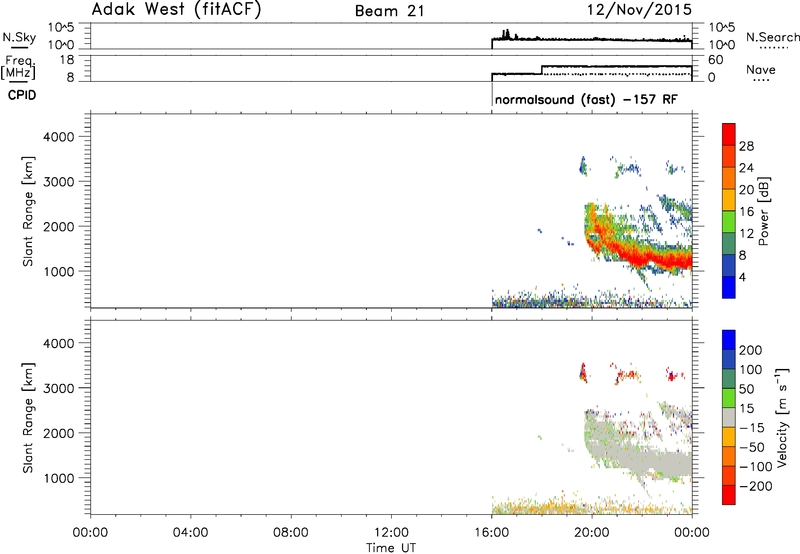
Task: Click the 'Beam 21' label
Action: (x=389, y=11)
